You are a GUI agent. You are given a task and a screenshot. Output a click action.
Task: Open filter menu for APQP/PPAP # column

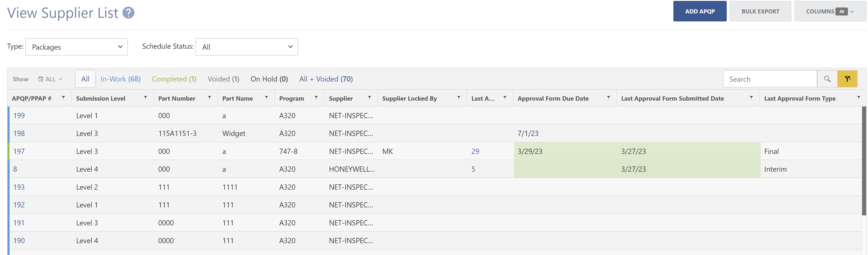63,98
